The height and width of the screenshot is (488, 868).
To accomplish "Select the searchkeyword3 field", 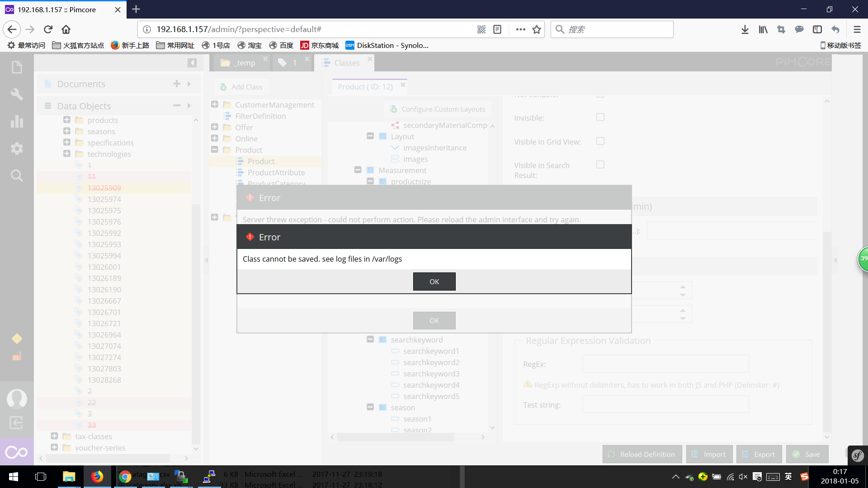I will pyautogui.click(x=431, y=374).
